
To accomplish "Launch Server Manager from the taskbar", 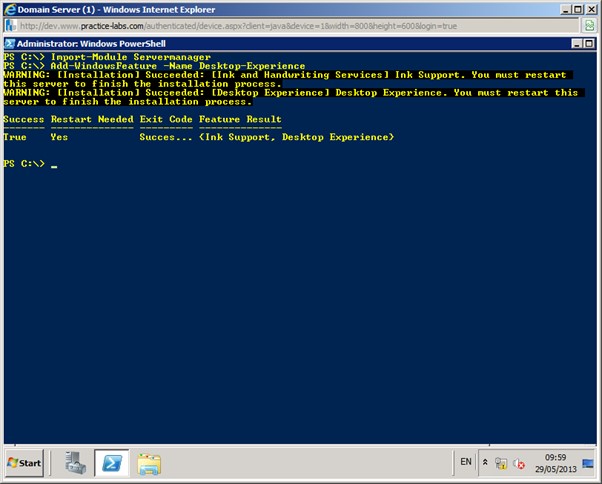I will (x=76, y=463).
